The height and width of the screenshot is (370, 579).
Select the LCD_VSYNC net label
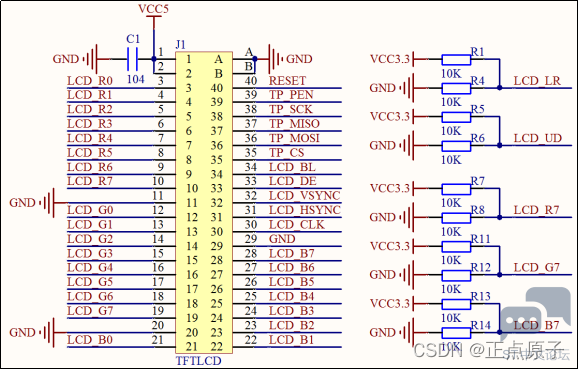click(305, 196)
